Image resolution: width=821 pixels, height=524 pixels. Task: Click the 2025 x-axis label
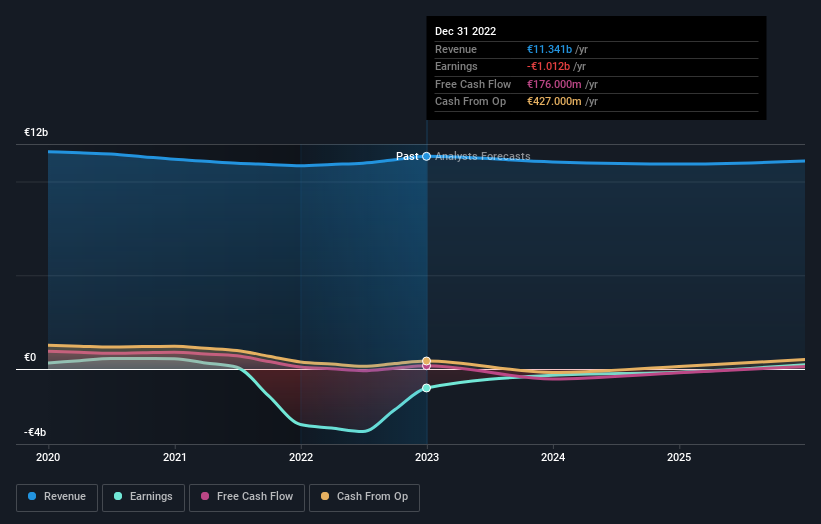(x=680, y=458)
